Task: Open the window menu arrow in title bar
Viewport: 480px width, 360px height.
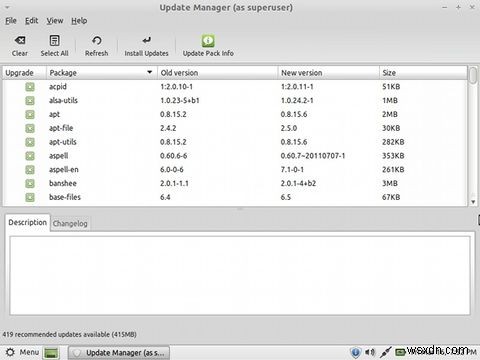Action: pos(7,7)
